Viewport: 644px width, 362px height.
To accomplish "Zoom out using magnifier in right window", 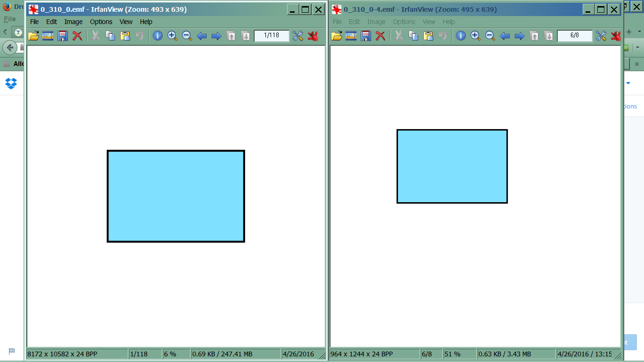I will (x=490, y=36).
